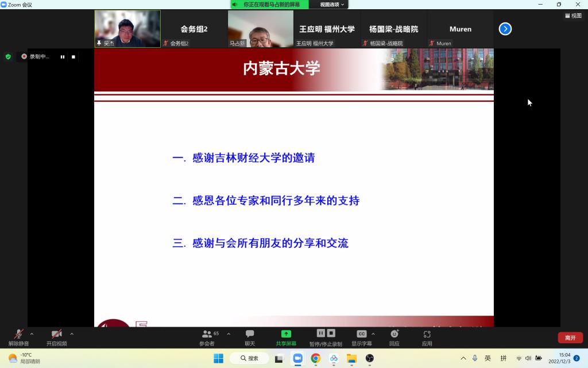Open the Windows 搜索 search box in taskbar
Viewport: 588px width, 368px height.
pos(249,358)
